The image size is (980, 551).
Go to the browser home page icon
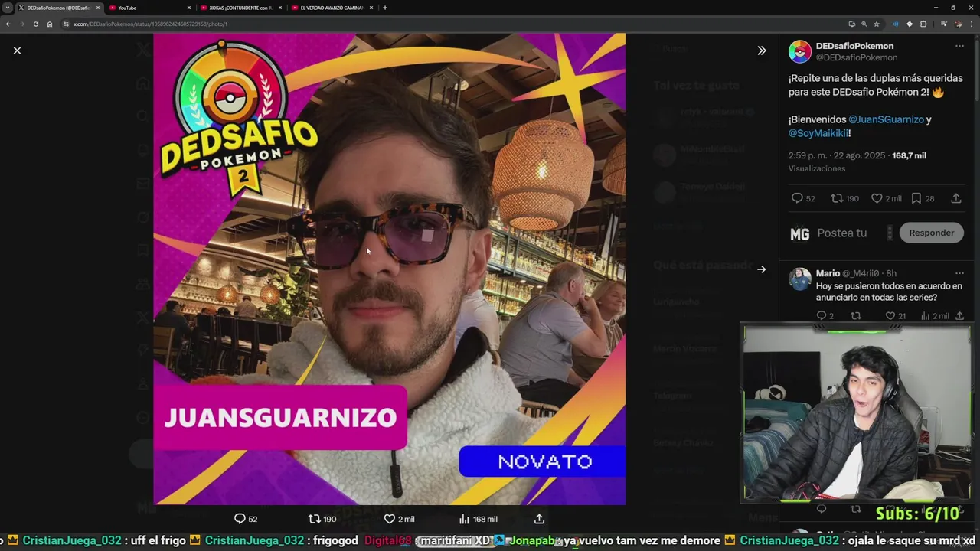pos(50,24)
